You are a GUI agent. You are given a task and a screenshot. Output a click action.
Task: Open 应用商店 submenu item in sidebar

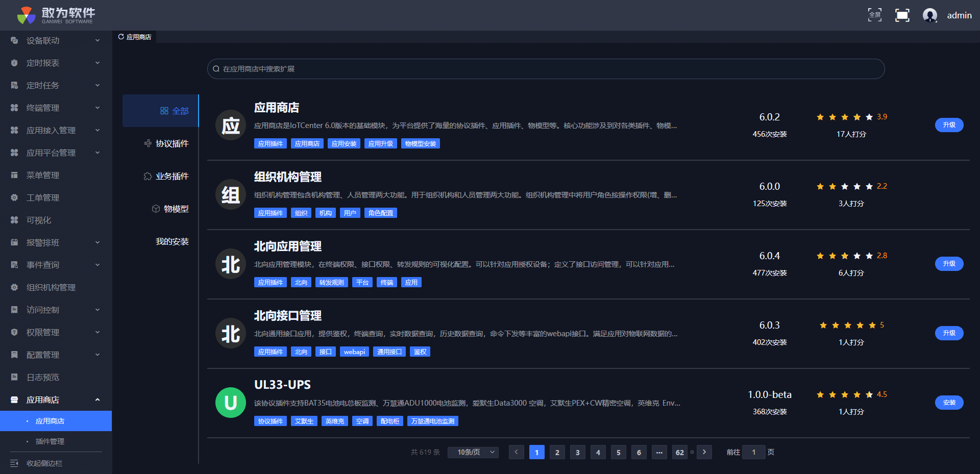[56, 421]
